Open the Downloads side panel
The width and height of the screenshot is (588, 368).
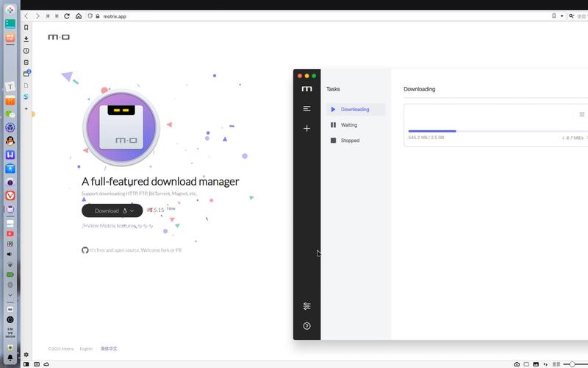26,39
